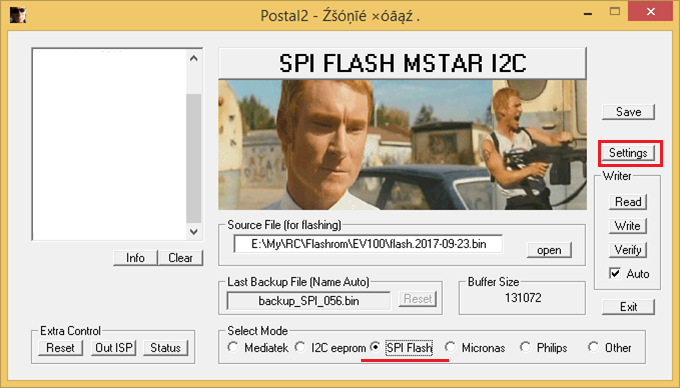Click the log scroll up arrow
The width and height of the screenshot is (680, 388).
(194, 58)
